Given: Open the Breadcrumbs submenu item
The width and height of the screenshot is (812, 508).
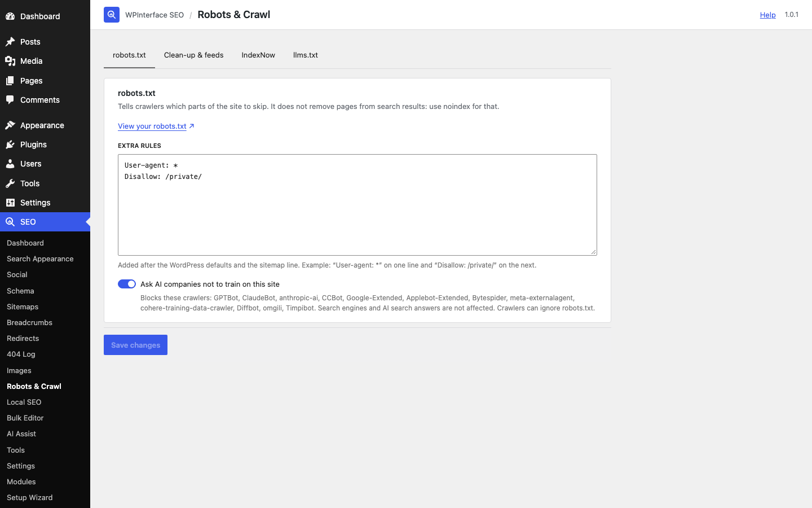Looking at the screenshot, I should pyautogui.click(x=29, y=322).
